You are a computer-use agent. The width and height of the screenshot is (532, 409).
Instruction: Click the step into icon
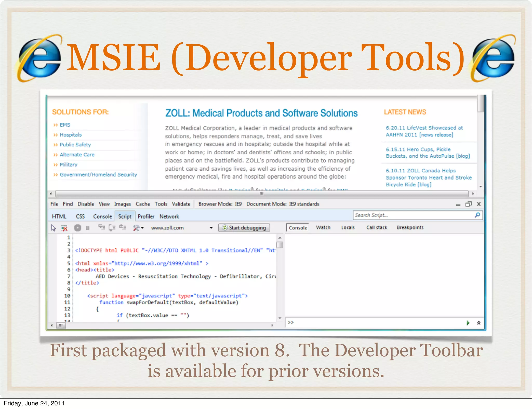coord(102,227)
